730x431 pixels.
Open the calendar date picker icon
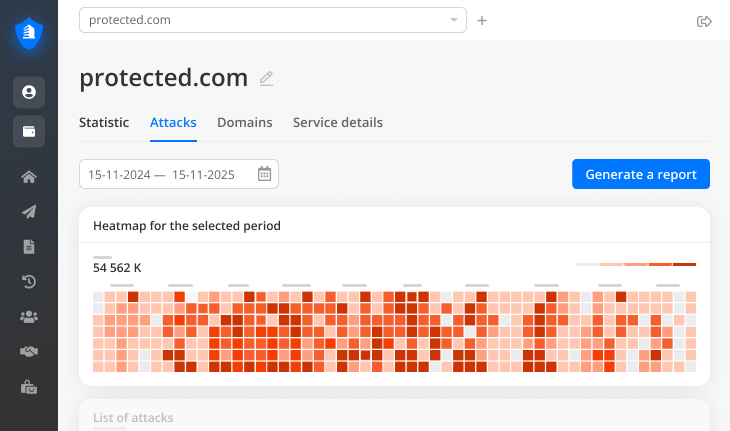point(264,174)
